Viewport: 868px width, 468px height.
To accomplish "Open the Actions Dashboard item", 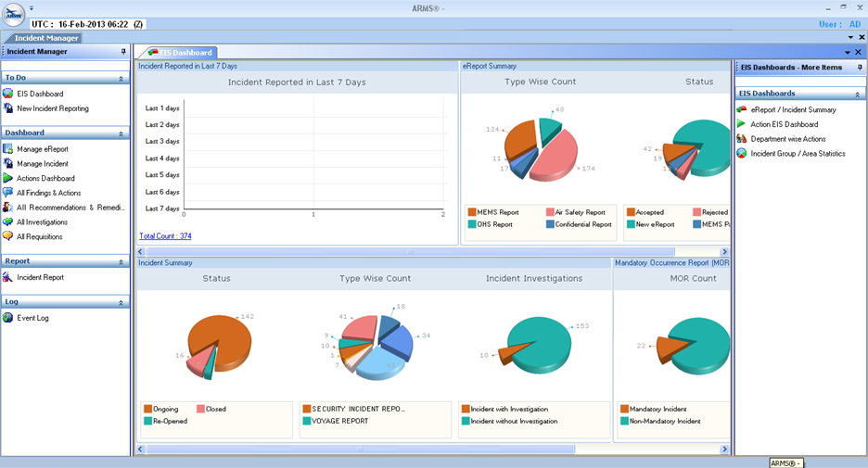I will point(45,178).
